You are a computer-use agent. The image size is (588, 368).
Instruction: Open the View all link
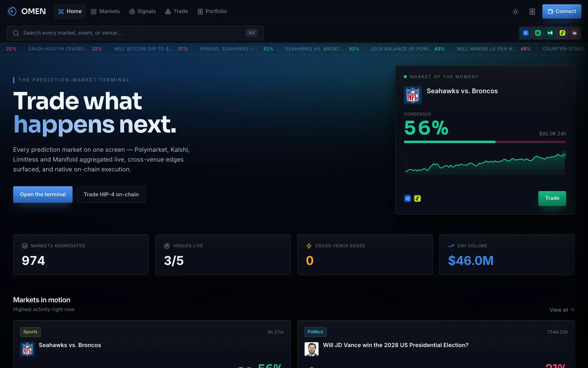[x=562, y=310]
